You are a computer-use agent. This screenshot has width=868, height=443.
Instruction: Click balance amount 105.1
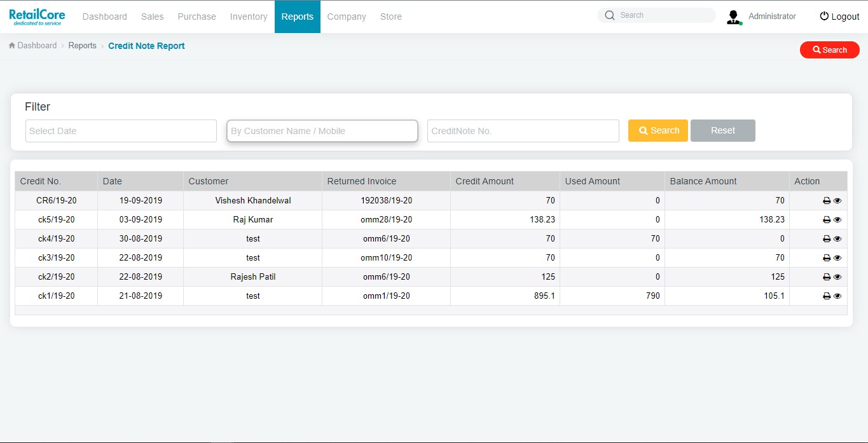774,296
